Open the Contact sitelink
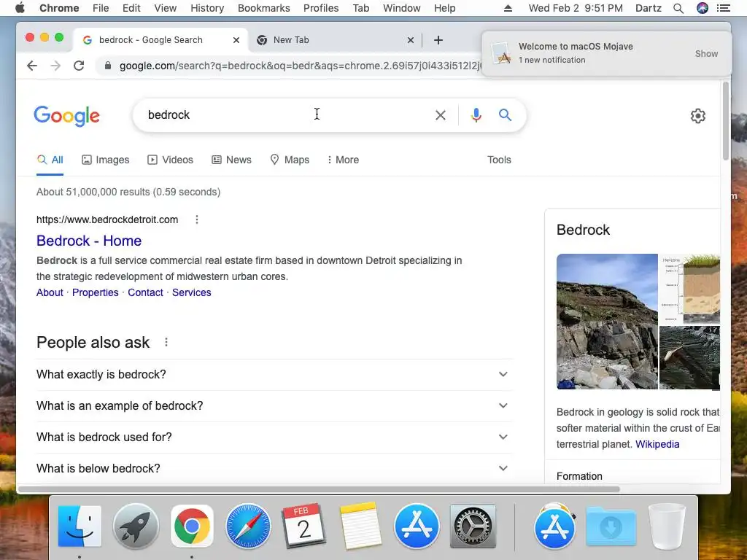The image size is (747, 560). [145, 292]
